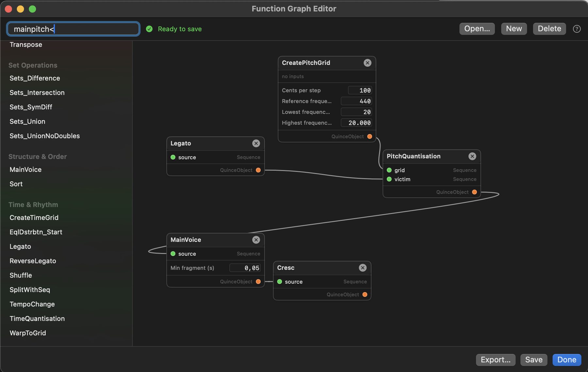Image resolution: width=588 pixels, height=372 pixels.
Task: Click the PitchQuantisation victim input port
Action: pyautogui.click(x=389, y=179)
